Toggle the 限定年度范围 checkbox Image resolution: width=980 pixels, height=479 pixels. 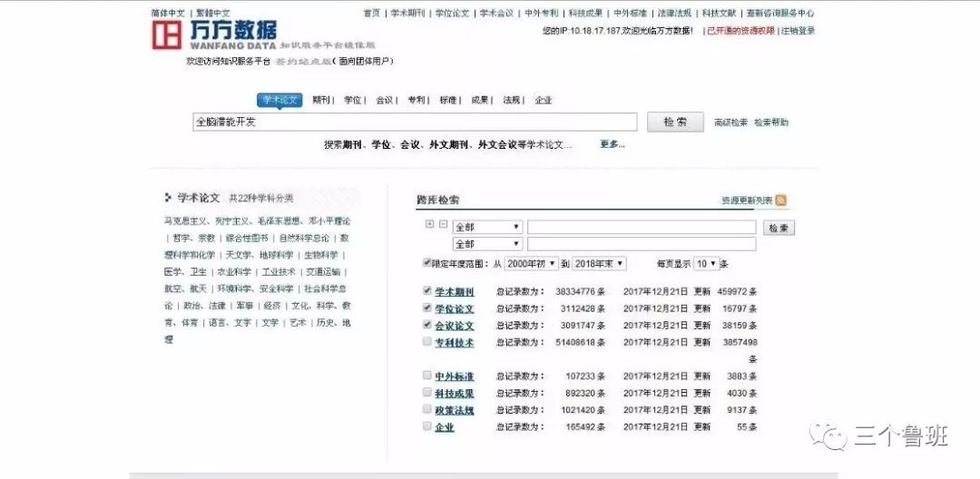[427, 263]
